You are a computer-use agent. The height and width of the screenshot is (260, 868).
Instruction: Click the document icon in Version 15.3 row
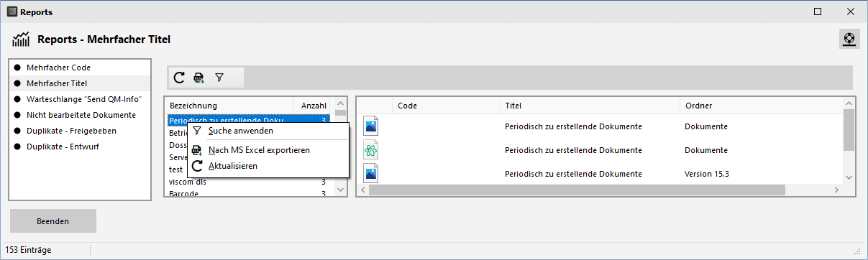tap(371, 174)
